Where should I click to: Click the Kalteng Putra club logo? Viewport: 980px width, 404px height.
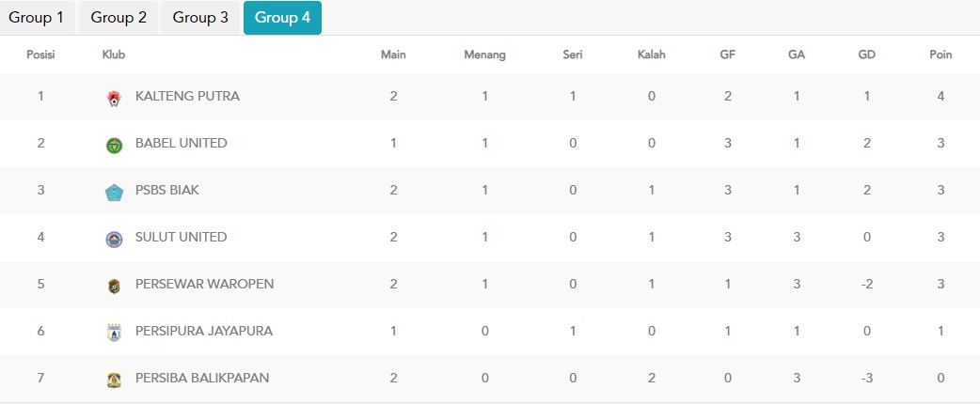pyautogui.click(x=114, y=99)
